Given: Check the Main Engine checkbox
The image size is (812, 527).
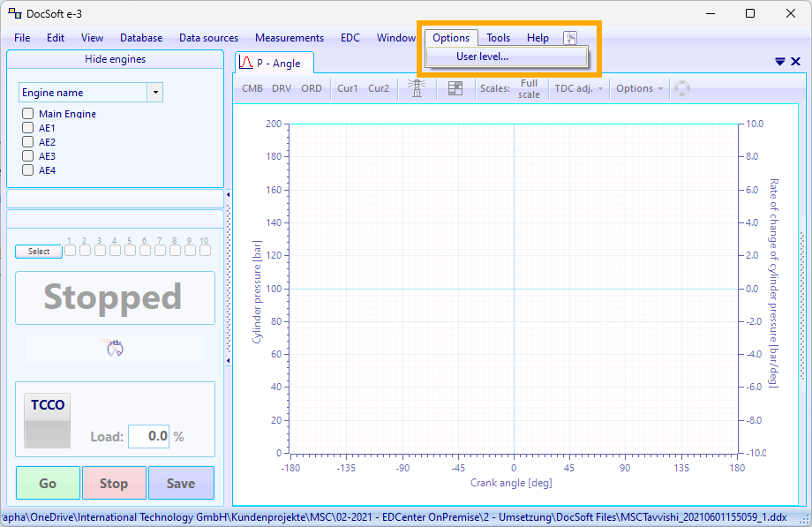Looking at the screenshot, I should pos(27,114).
